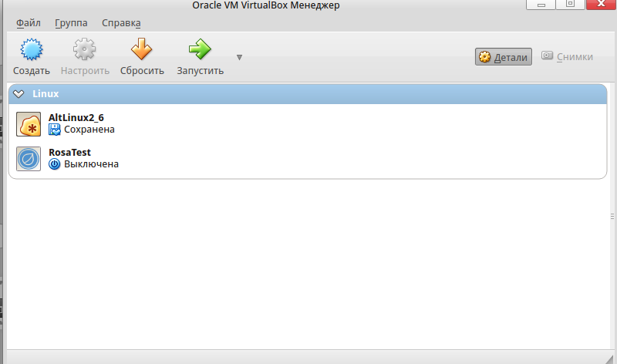Image resolution: width=617 pixels, height=364 pixels.
Task: Close the VirtualBox Manager window
Action: (602, 5)
